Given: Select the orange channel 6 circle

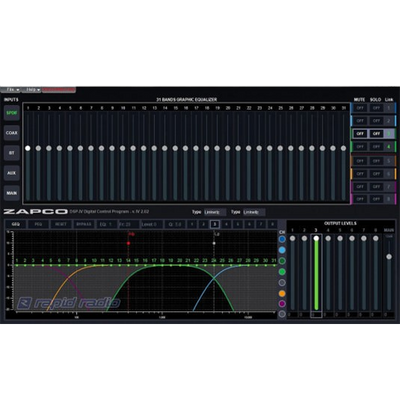Looking at the screenshot, I should 282,294.
